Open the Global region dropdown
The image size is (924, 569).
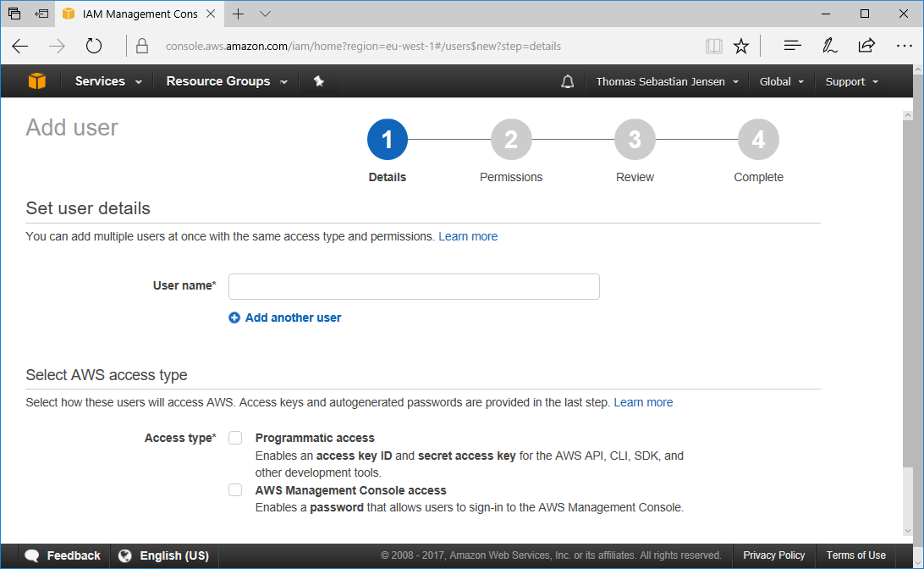click(782, 81)
